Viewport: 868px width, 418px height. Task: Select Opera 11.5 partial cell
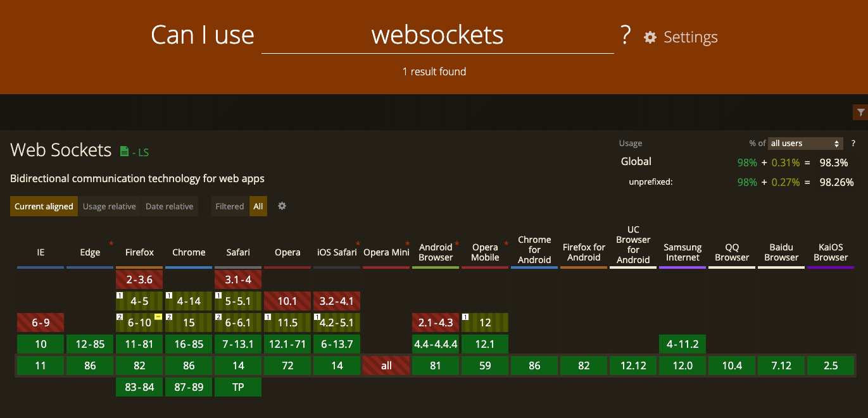(287, 323)
